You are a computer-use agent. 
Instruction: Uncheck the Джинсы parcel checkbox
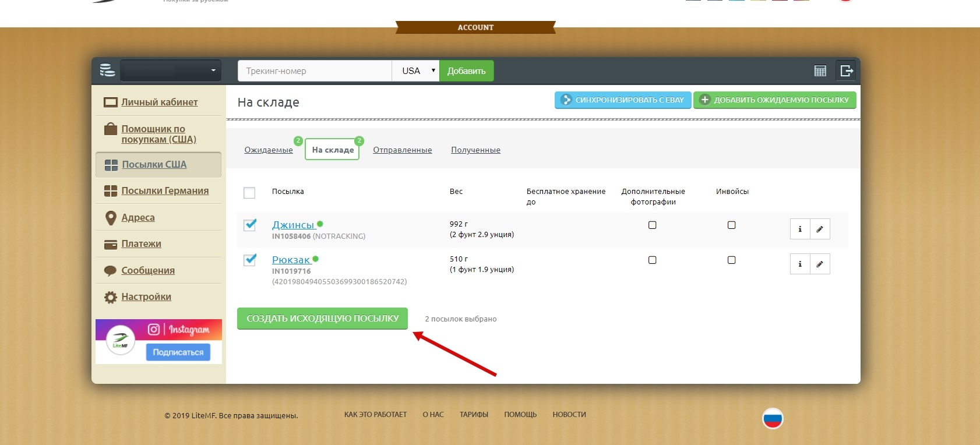pyautogui.click(x=250, y=225)
